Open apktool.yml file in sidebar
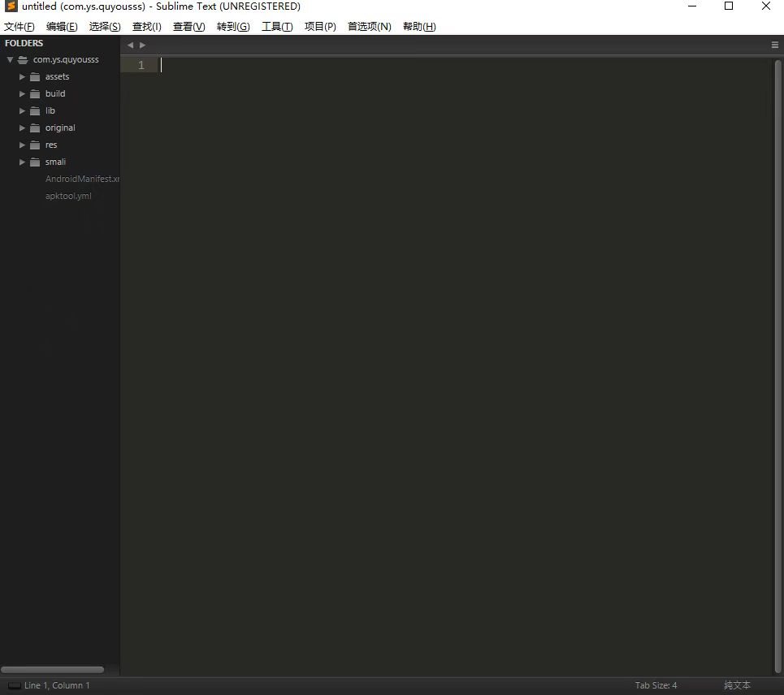The image size is (784, 695). coord(68,196)
